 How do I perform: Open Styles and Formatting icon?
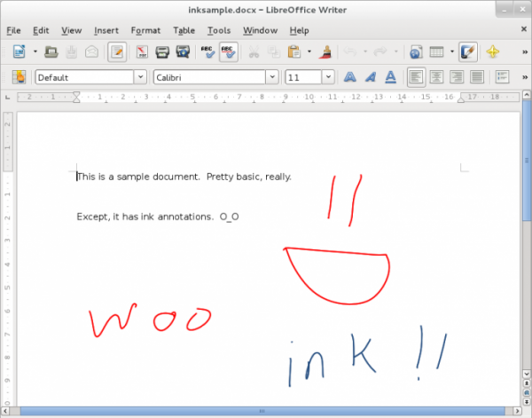pyautogui.click(x=19, y=77)
